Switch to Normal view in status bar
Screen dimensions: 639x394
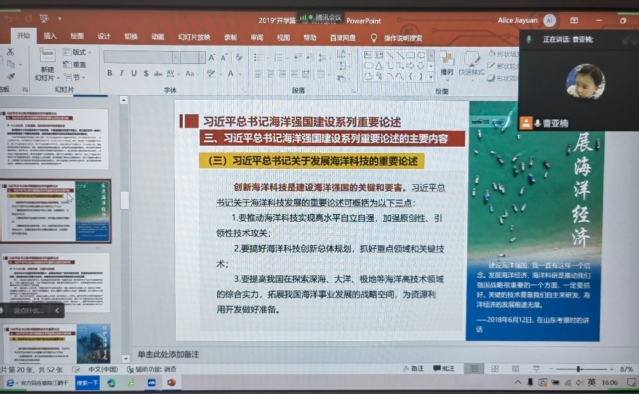pyautogui.click(x=474, y=369)
